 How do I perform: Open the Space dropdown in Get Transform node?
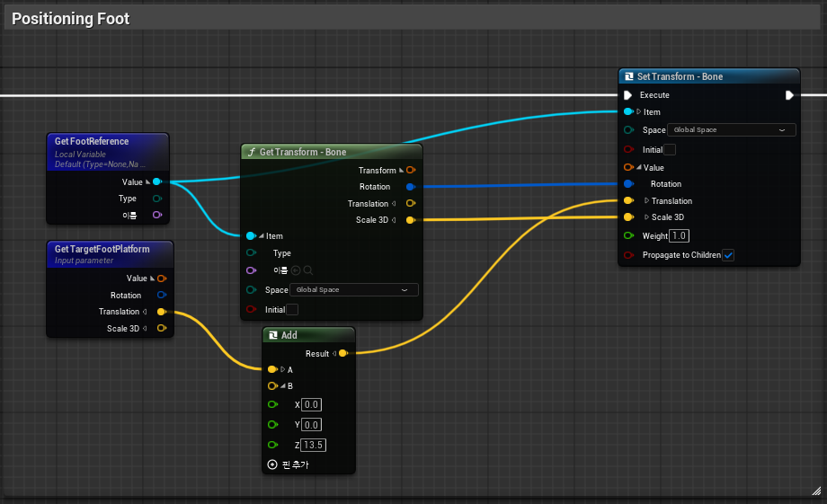pyautogui.click(x=353, y=290)
